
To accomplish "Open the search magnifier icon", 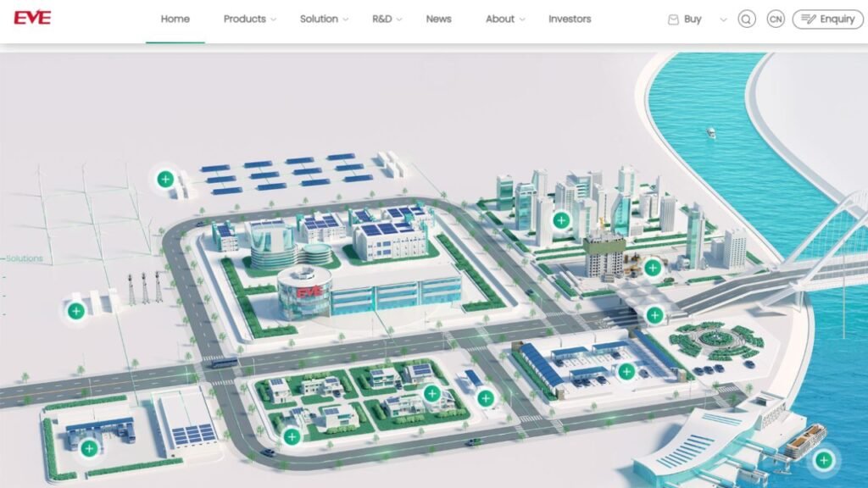I will tap(746, 19).
